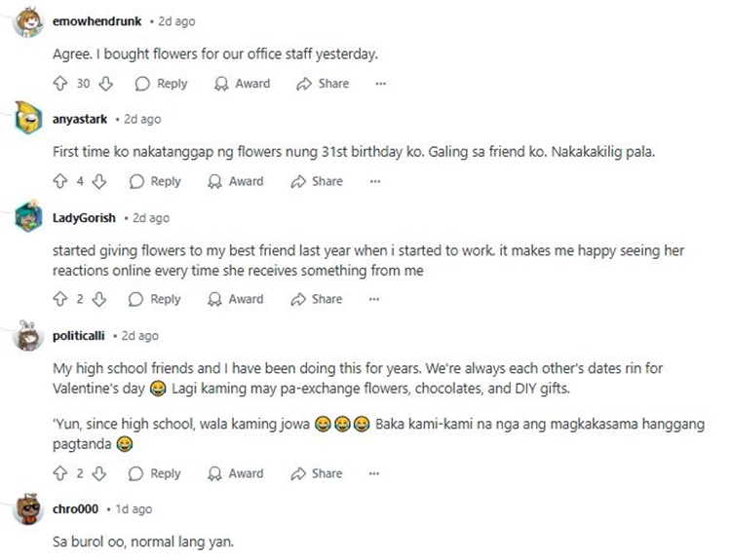The image size is (731, 560).
Task: Upvote politicalli's comment
Action: point(59,473)
